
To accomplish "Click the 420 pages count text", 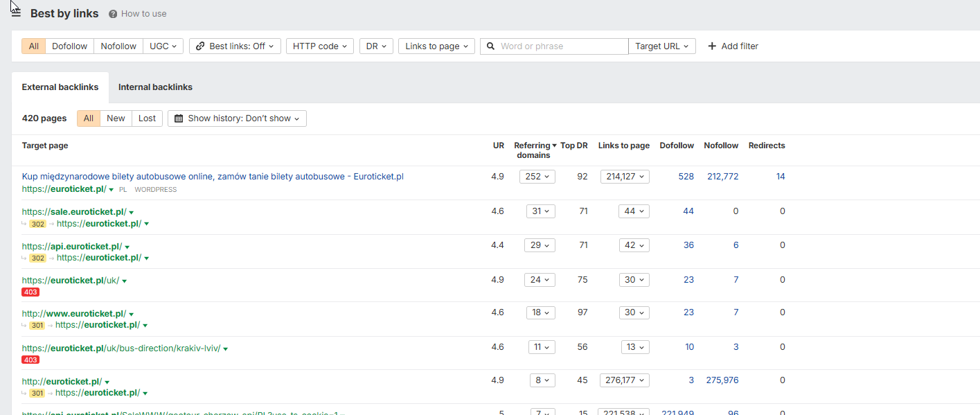I will tap(44, 118).
